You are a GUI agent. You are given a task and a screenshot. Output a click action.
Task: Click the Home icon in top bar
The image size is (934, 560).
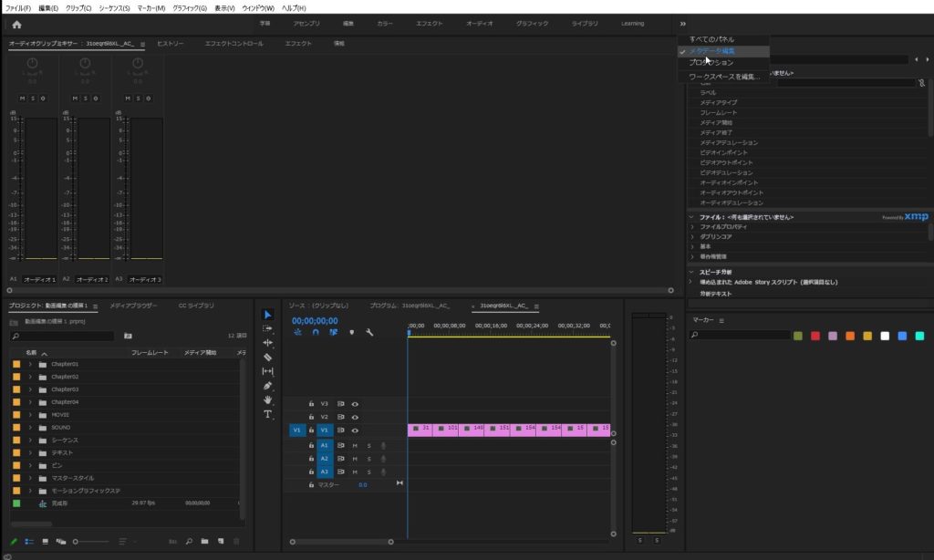16,24
